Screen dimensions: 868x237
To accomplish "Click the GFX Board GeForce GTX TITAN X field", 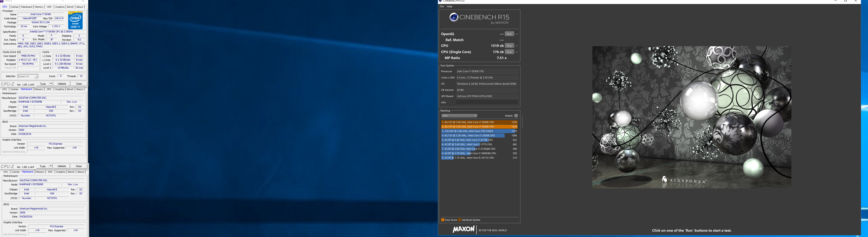I will click(487, 96).
